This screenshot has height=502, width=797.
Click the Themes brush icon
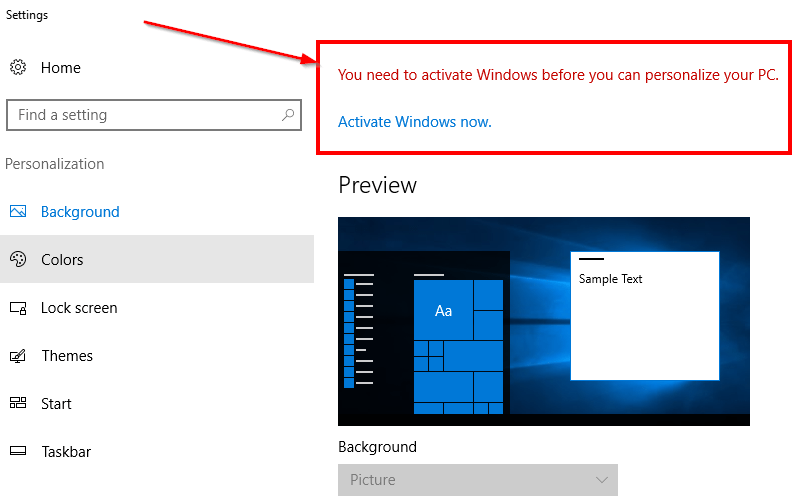pyautogui.click(x=18, y=356)
